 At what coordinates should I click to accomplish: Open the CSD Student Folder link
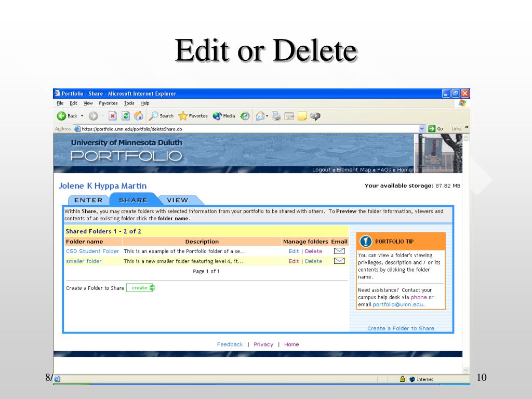92,251
